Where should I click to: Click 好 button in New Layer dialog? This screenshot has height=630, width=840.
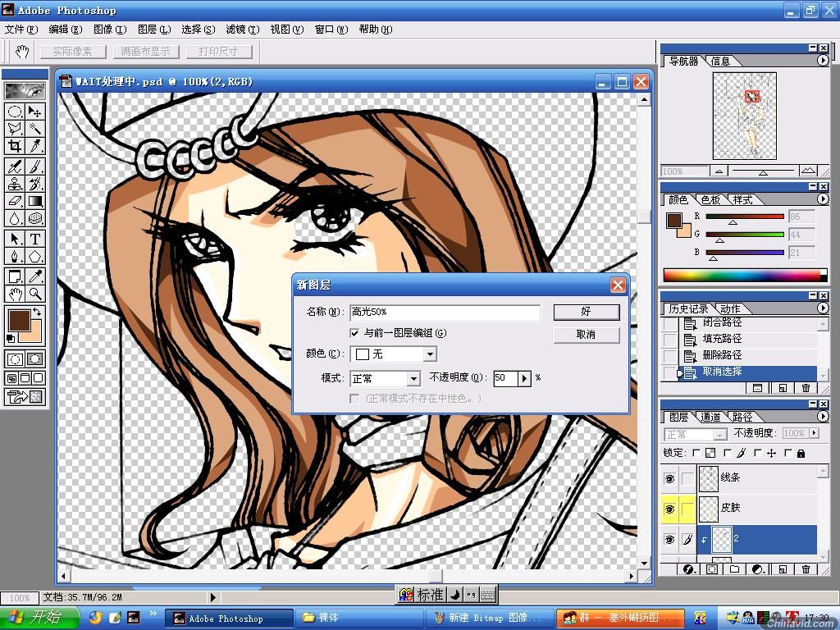[x=586, y=312]
